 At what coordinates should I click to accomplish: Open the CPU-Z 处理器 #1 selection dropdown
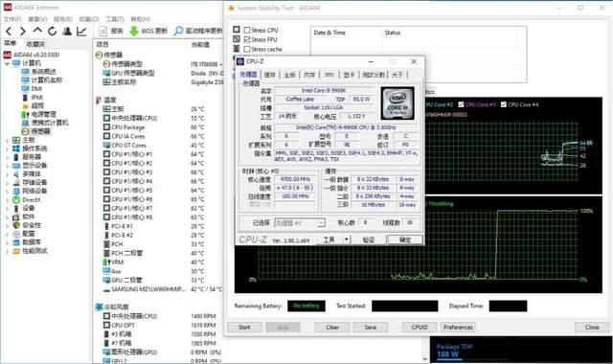pos(300,223)
